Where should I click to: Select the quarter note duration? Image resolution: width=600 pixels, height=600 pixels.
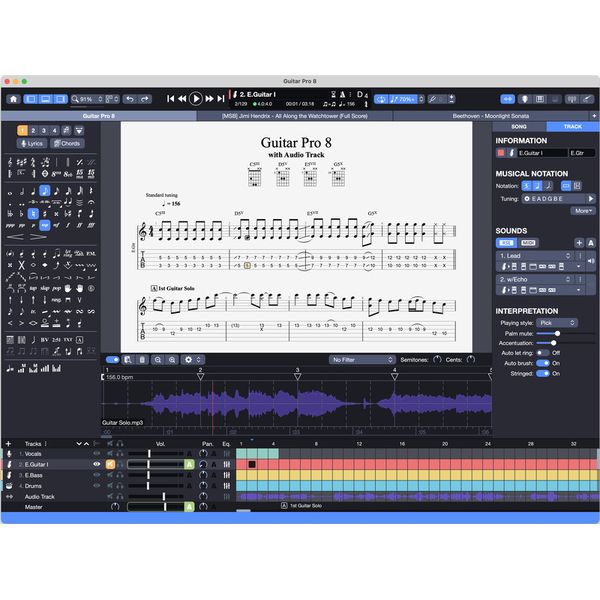click(x=33, y=191)
